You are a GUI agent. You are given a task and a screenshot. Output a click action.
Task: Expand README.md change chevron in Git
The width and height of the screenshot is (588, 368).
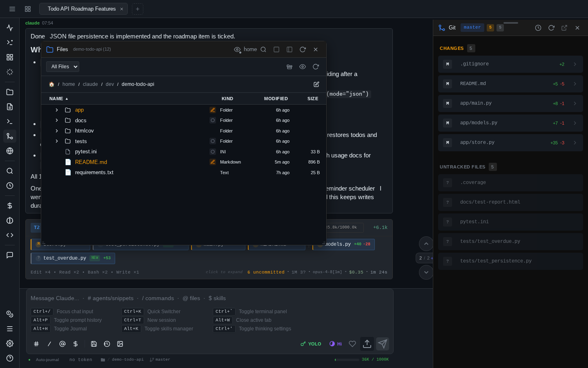[x=575, y=84]
